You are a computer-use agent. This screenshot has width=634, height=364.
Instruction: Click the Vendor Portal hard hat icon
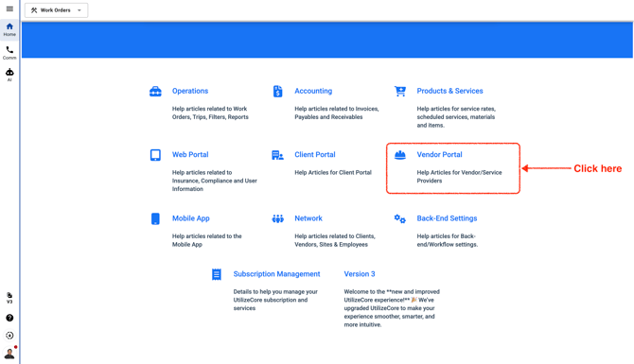coord(400,155)
